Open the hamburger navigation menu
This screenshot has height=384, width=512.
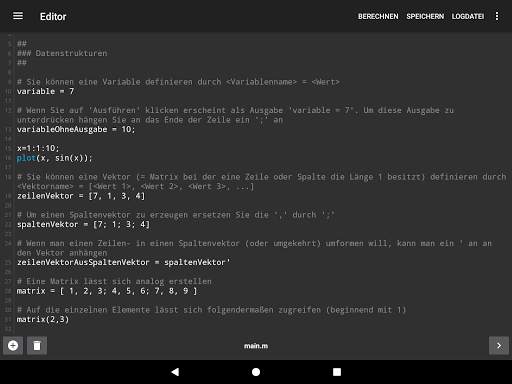(18, 16)
